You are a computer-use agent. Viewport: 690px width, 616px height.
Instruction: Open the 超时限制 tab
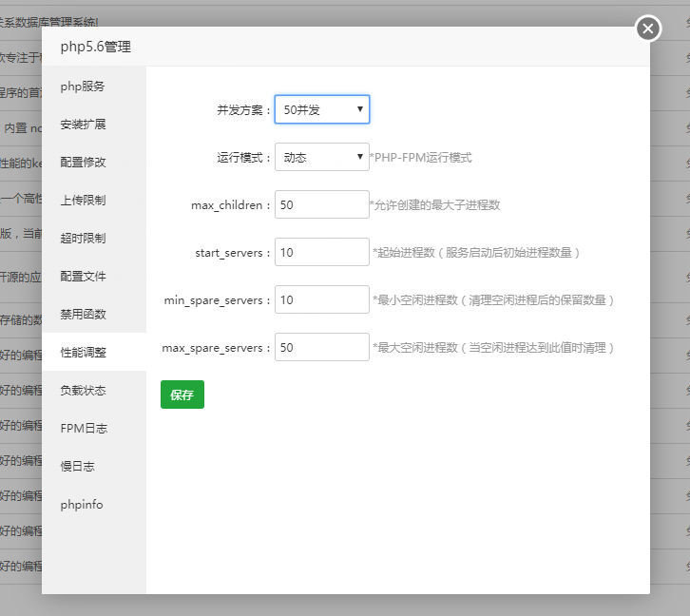(83, 239)
